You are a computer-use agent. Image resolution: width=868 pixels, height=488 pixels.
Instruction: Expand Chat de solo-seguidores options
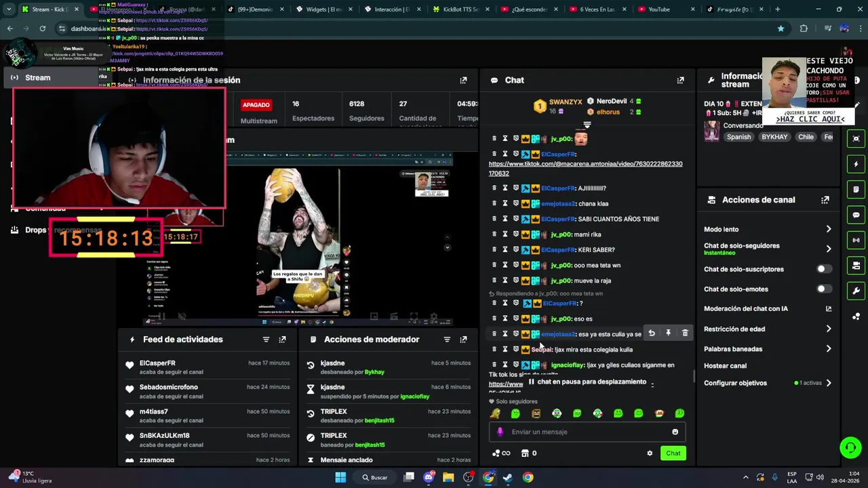click(x=828, y=249)
